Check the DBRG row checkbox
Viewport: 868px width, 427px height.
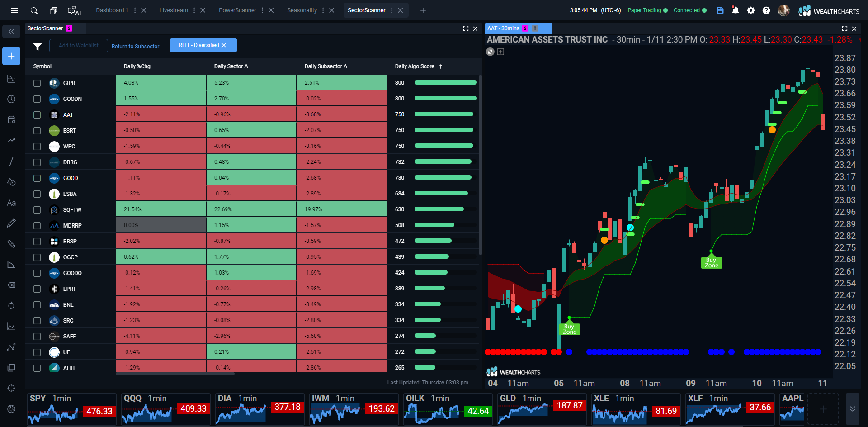(37, 162)
